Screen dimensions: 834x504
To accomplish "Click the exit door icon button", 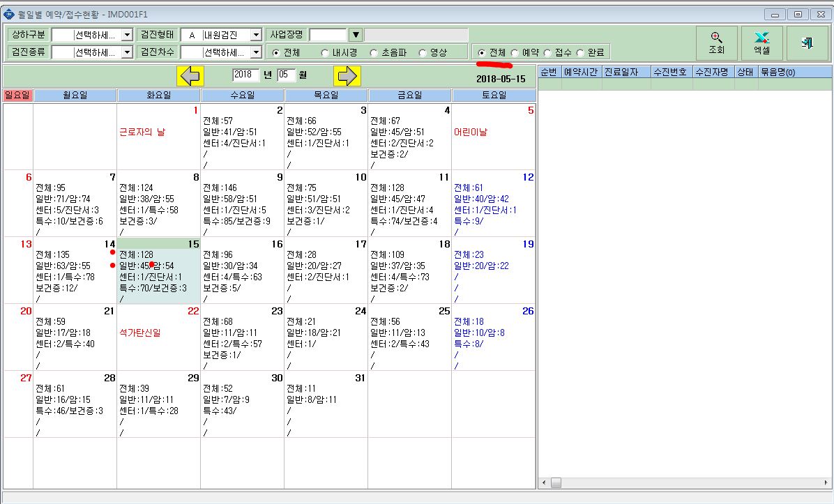I will point(807,43).
